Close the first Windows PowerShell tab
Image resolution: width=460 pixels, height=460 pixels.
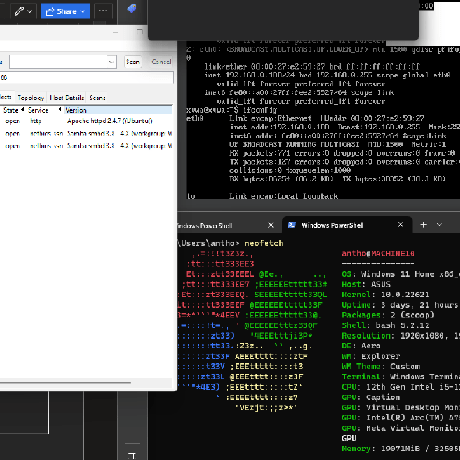tap(271, 226)
